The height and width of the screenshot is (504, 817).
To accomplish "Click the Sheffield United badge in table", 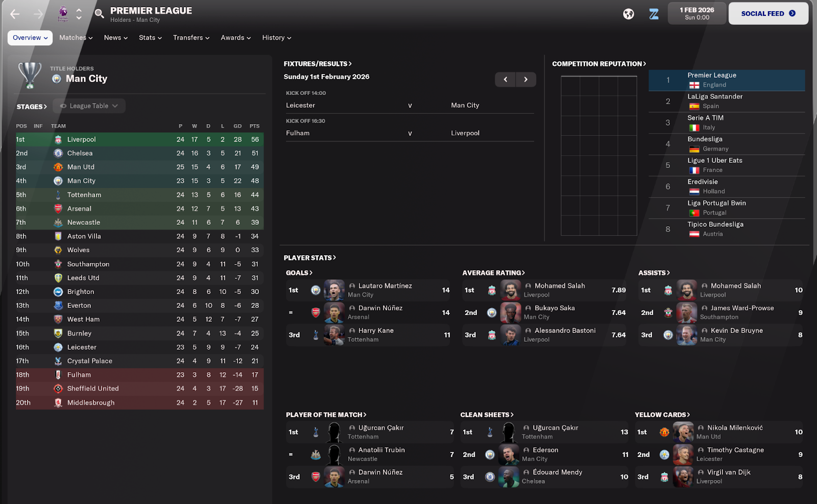I will click(58, 389).
